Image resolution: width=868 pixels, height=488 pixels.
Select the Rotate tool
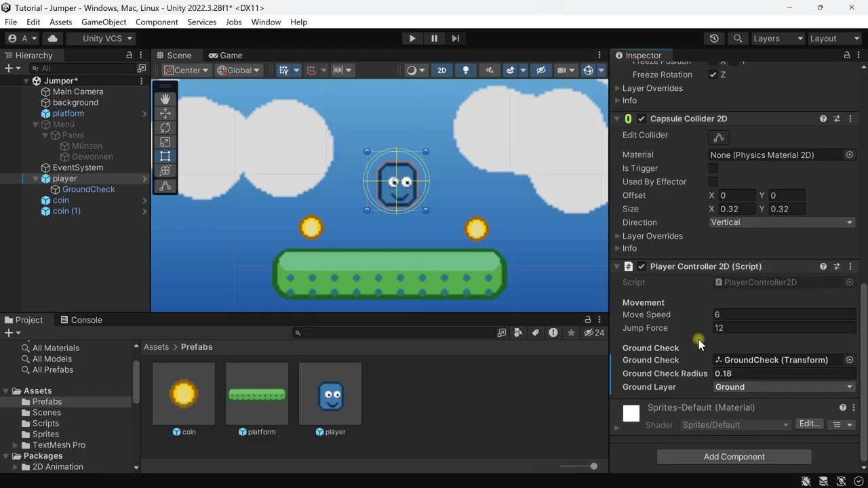point(165,127)
